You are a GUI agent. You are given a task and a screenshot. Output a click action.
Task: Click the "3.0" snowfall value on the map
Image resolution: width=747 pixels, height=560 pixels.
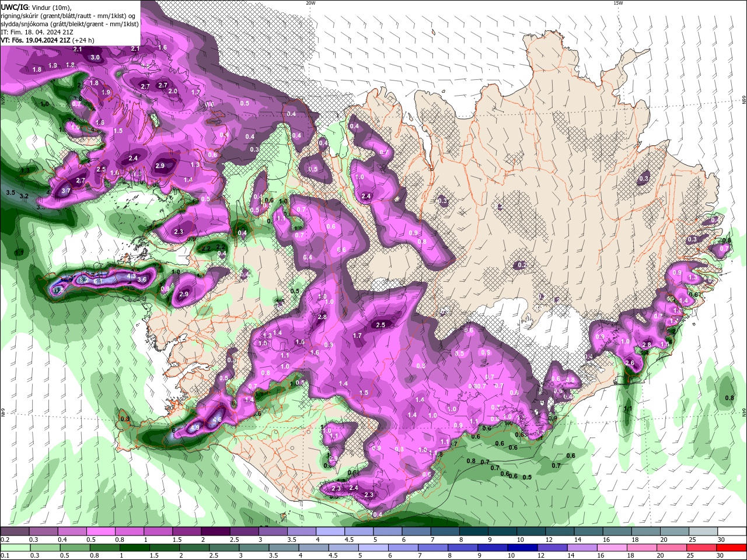tap(95, 57)
